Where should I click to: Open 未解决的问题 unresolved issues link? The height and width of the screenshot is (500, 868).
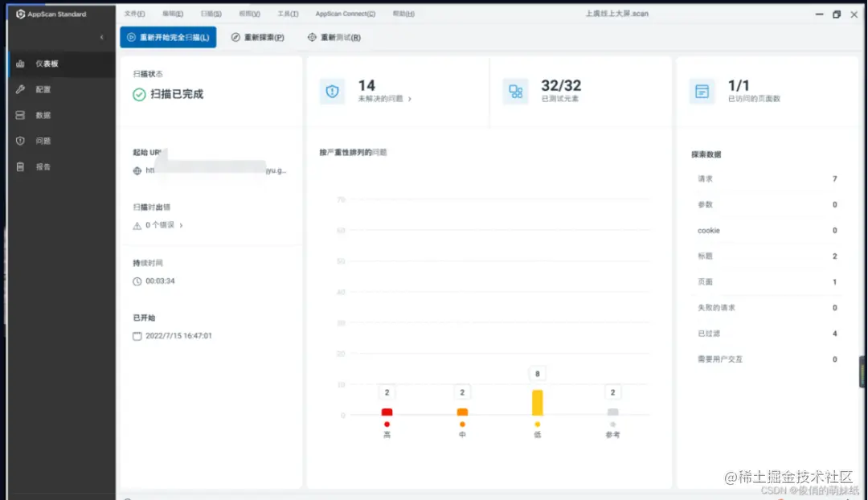click(385, 99)
